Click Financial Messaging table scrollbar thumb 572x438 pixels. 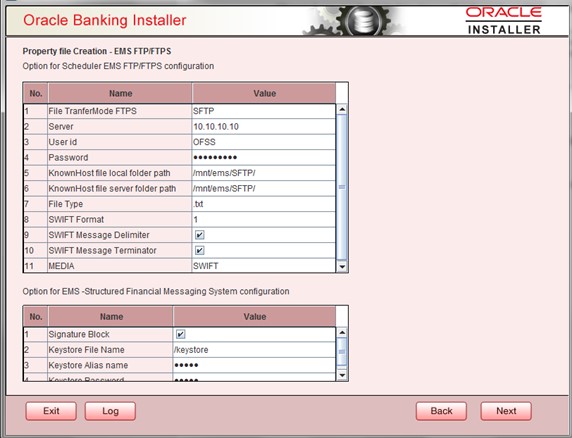[x=342, y=352]
